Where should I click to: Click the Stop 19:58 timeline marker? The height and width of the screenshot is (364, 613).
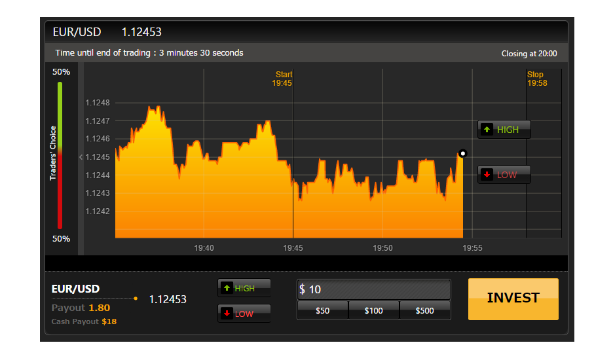coord(535,79)
